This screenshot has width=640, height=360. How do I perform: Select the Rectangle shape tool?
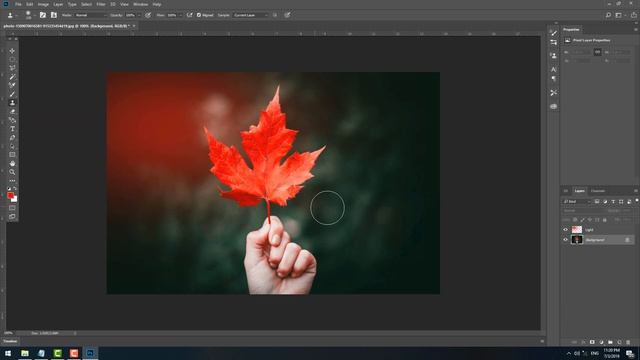click(x=12, y=155)
